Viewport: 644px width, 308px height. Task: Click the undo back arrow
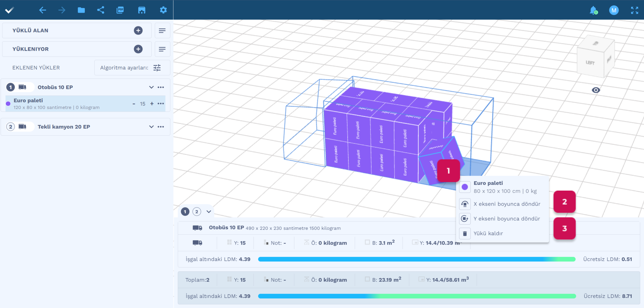43,10
